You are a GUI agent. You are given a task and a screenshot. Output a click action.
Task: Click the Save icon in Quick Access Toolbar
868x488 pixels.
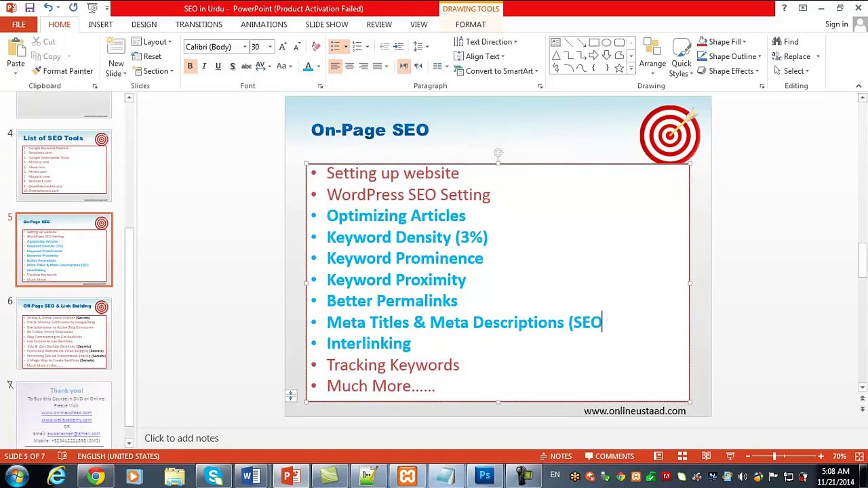pyautogui.click(x=30, y=8)
